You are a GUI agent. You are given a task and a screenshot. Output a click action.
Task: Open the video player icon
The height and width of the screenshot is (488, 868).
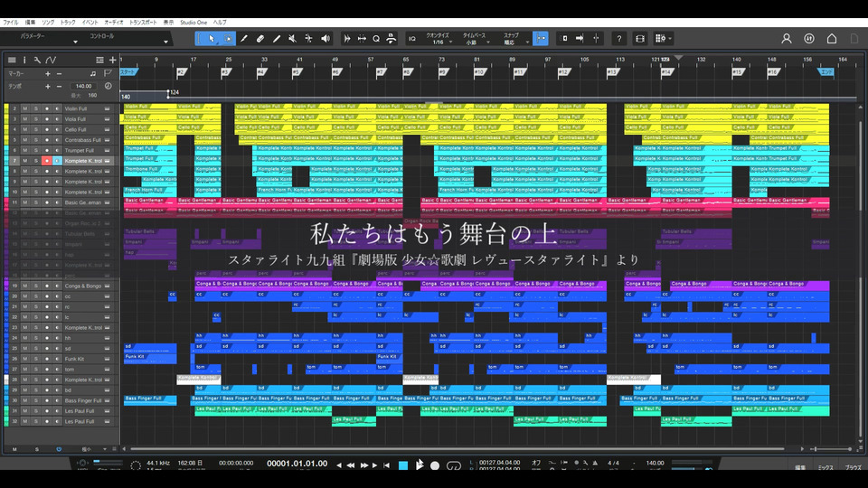[x=640, y=38]
